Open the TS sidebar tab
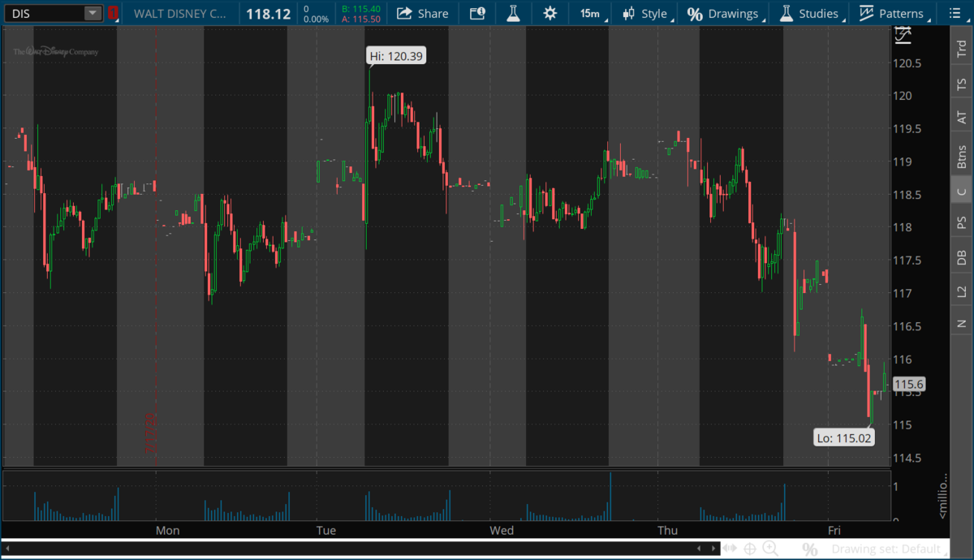The height and width of the screenshot is (560, 974). pyautogui.click(x=962, y=84)
